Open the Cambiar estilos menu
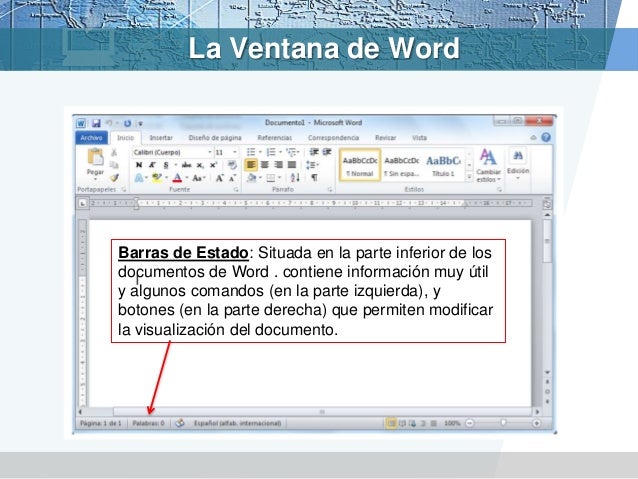Image resolution: width=638 pixels, height=479 pixels. (x=488, y=166)
